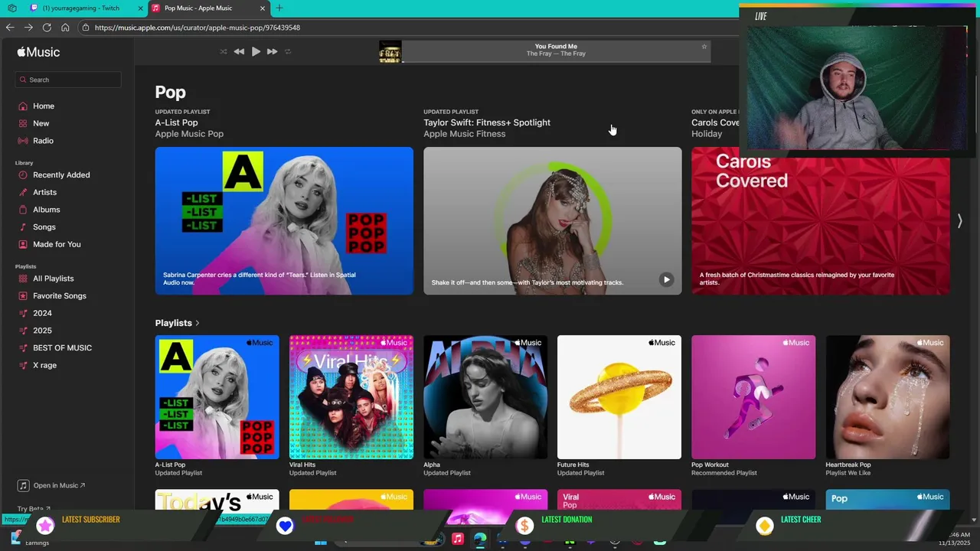Click the address bar URL
The image size is (980, 551).
[197, 28]
